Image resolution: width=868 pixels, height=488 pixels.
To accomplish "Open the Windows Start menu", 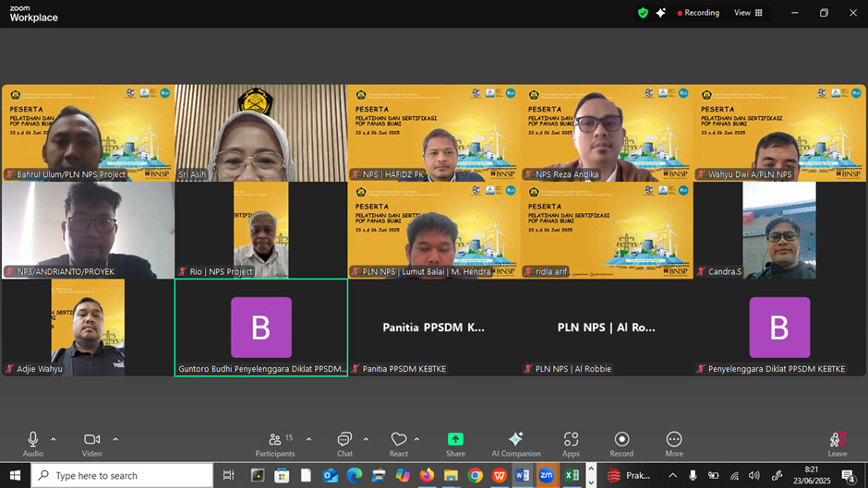I will 15,475.
